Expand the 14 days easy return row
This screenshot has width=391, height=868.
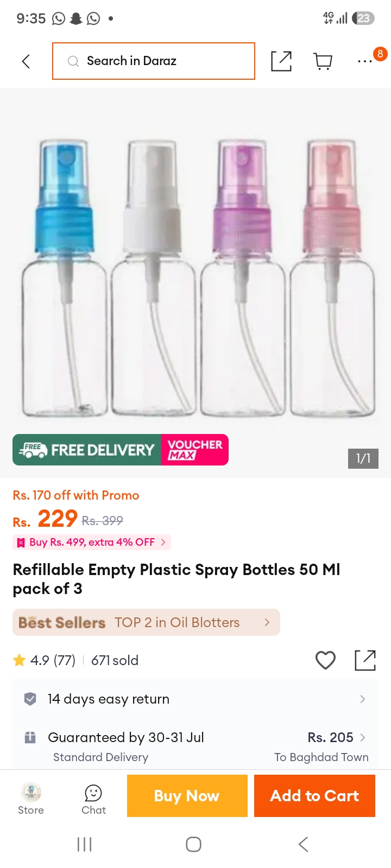click(x=195, y=699)
